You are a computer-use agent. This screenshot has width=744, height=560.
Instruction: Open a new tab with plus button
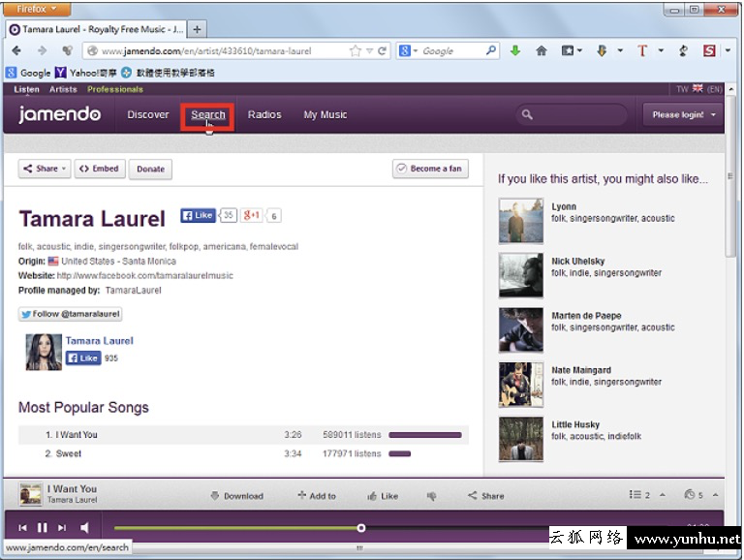click(197, 29)
